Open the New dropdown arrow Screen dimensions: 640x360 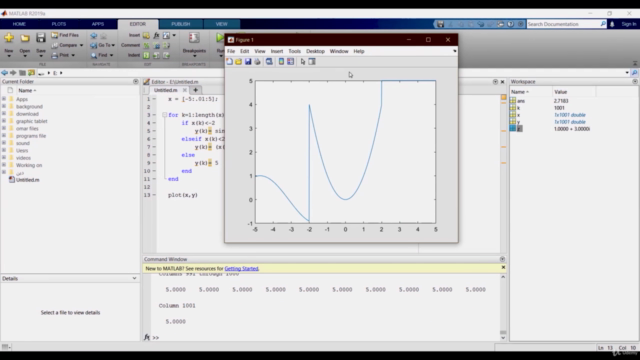point(9,56)
